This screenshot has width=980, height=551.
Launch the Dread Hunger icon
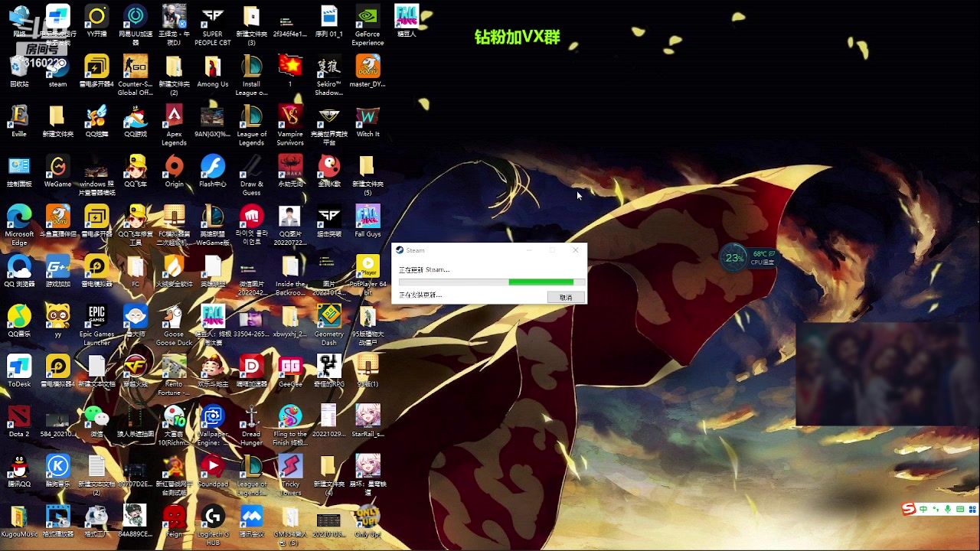[x=251, y=425]
